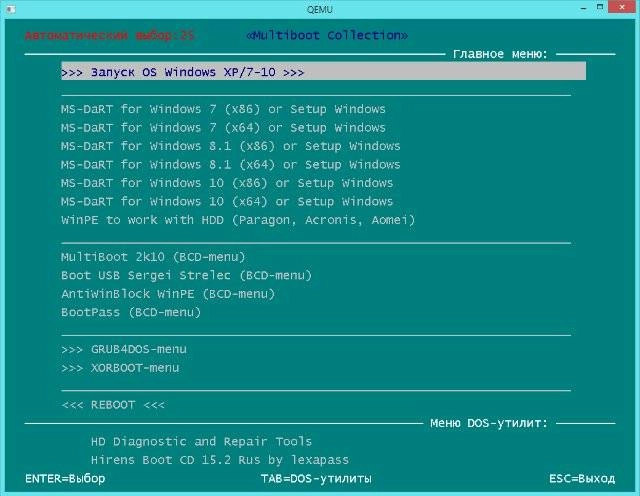
Task: Click the TAB=DOS-утилиты hint
Action: point(316,478)
